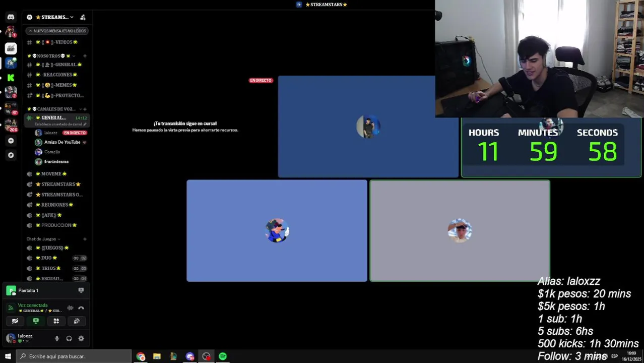
Task: Click the Windows taskbar search field
Action: point(74,356)
